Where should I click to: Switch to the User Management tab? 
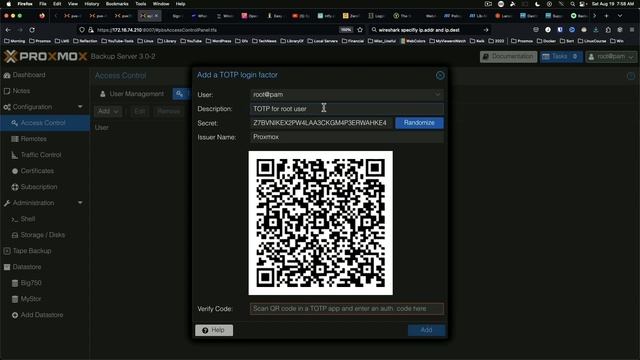pyautogui.click(x=131, y=94)
